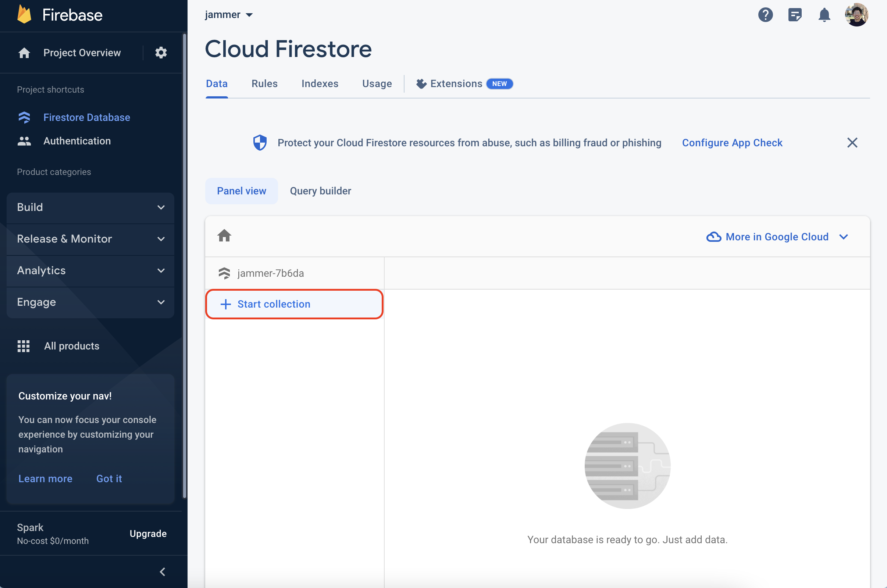The image size is (887, 588).
Task: Click the App Check shield icon
Action: (x=260, y=143)
